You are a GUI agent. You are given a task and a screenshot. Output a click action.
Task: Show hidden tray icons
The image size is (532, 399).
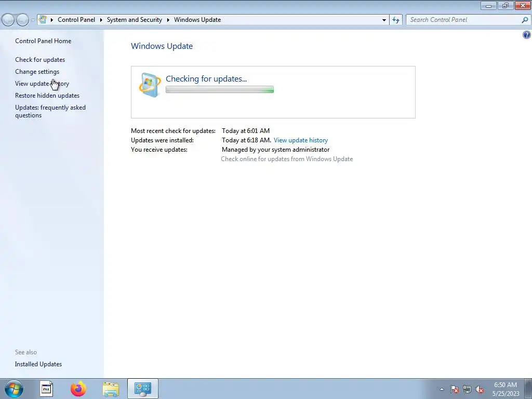point(442,389)
